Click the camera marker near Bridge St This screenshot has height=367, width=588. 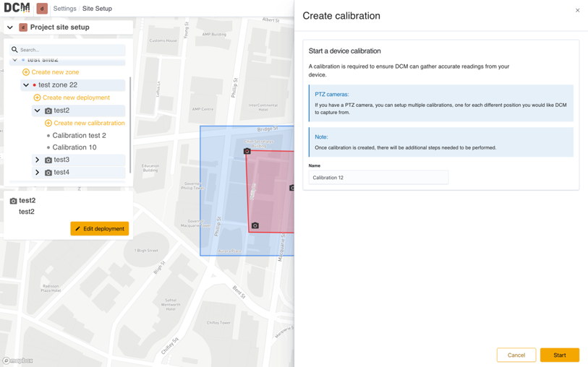(x=247, y=151)
